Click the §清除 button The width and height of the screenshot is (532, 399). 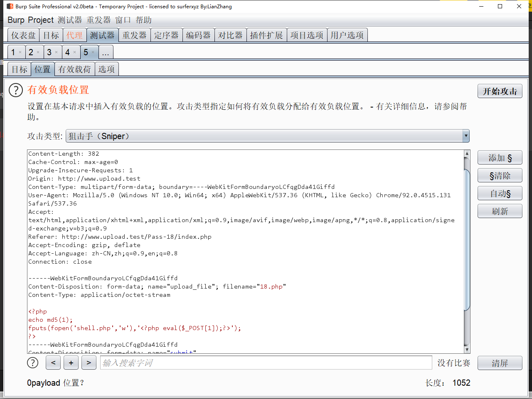500,176
